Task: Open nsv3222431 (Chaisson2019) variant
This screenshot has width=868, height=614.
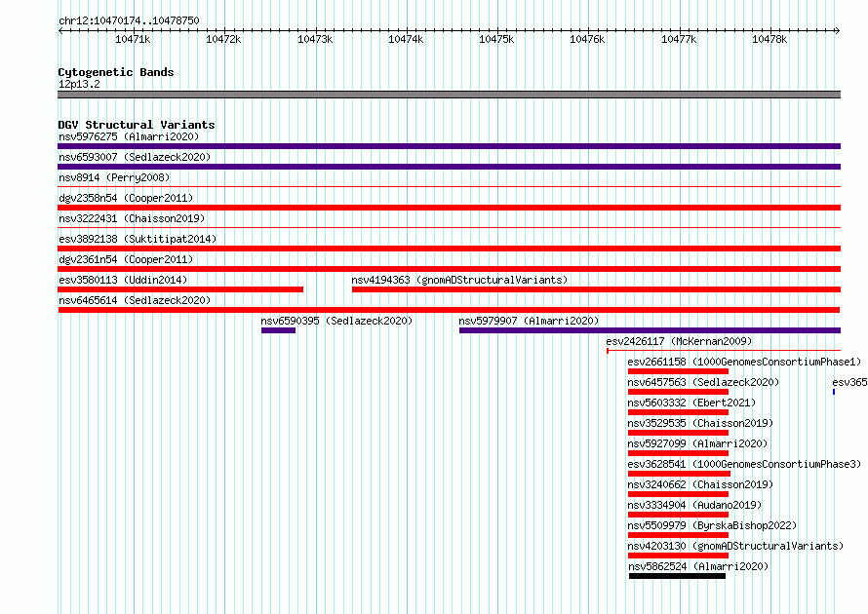Action: [132, 218]
